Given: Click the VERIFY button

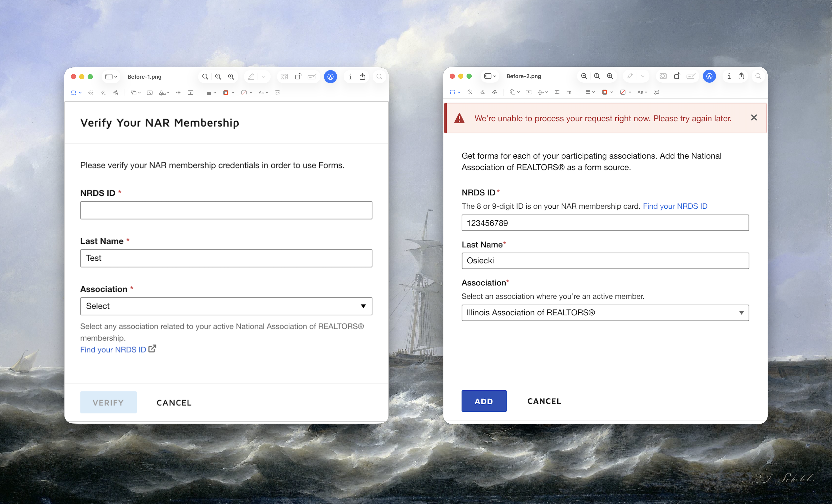Looking at the screenshot, I should 108,402.
